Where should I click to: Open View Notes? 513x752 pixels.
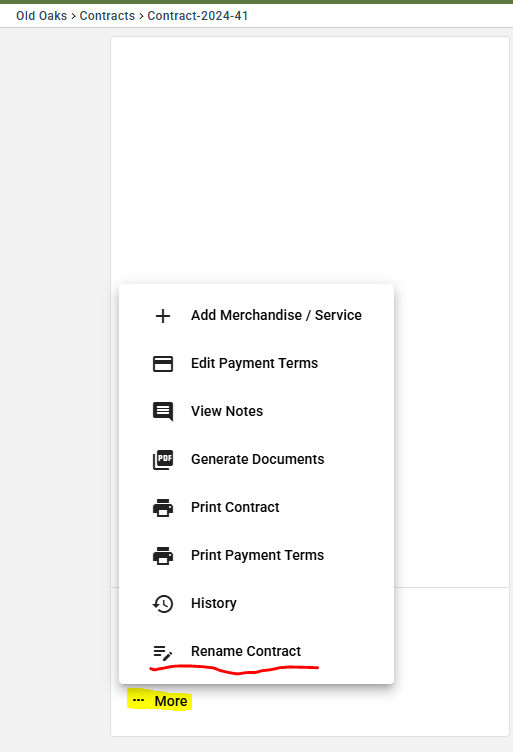(x=256, y=411)
